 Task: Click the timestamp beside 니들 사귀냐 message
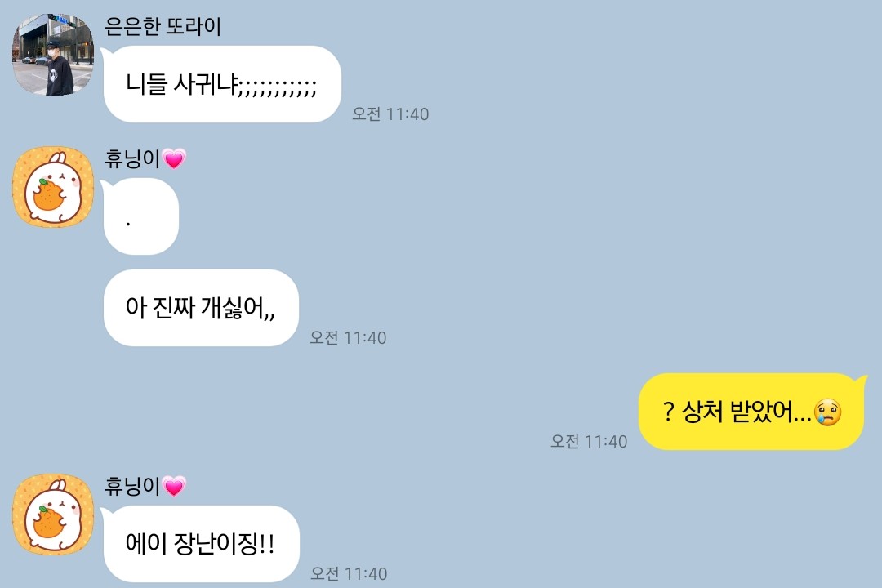(390, 114)
